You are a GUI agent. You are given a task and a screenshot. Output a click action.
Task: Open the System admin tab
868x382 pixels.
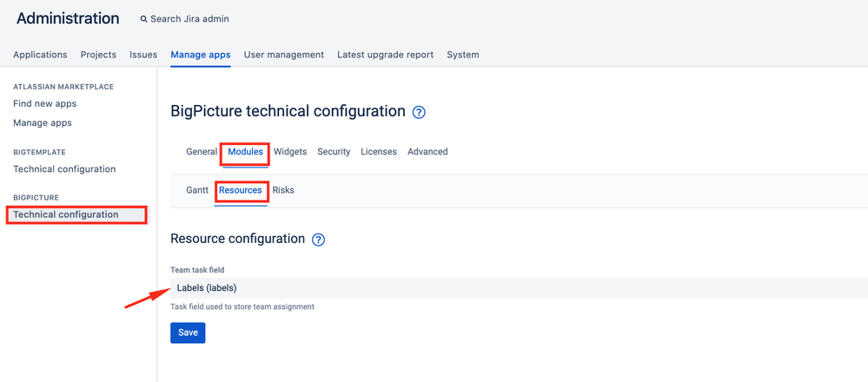[x=463, y=55]
